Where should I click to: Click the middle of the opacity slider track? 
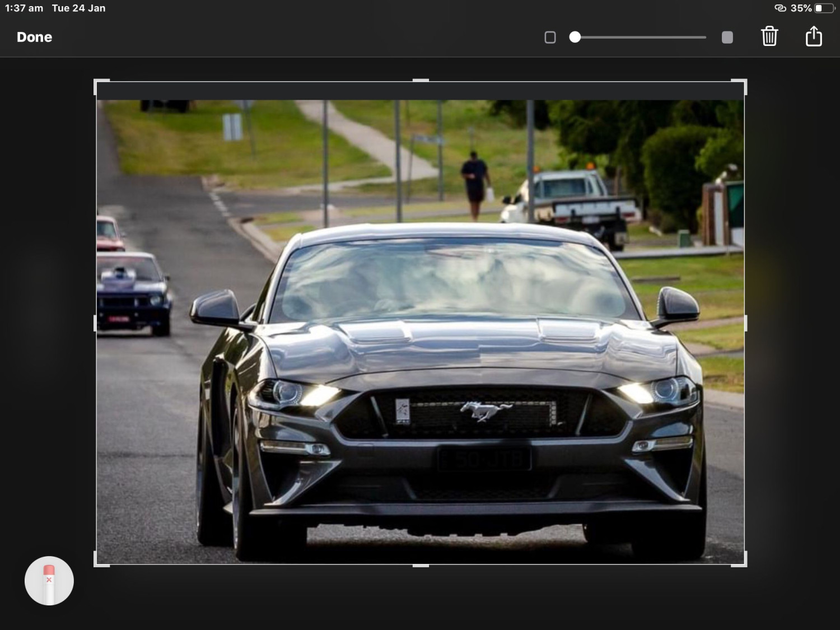click(x=640, y=38)
